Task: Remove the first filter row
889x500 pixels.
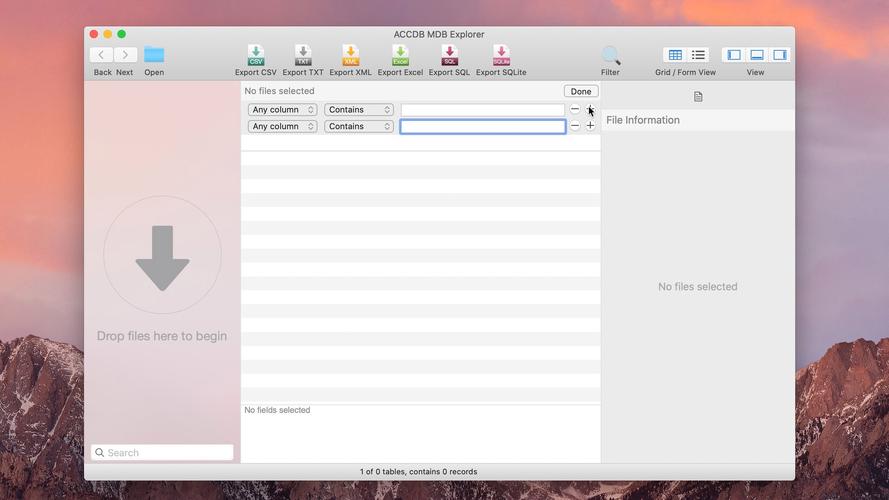Action: (575, 109)
